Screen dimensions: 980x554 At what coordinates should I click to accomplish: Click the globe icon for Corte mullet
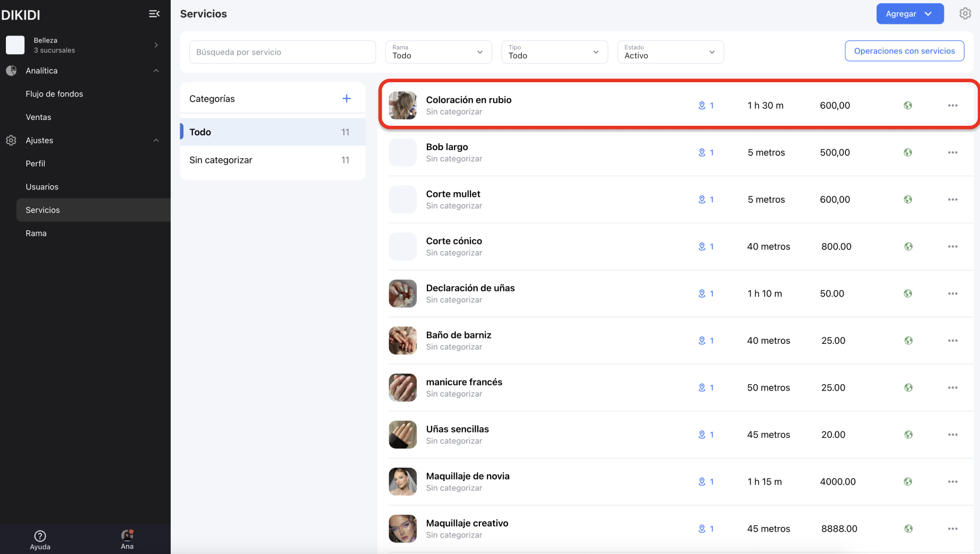tap(908, 200)
